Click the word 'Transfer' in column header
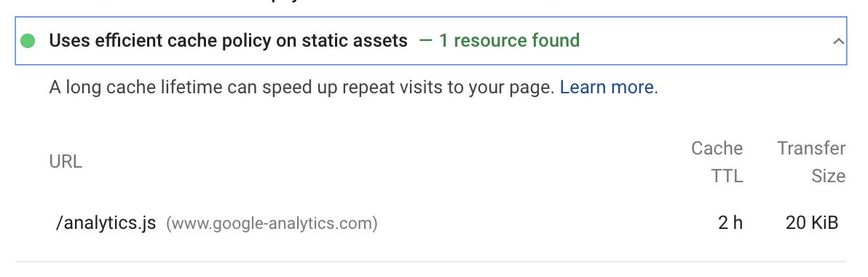Viewport: 868px width, 277px height. click(811, 149)
